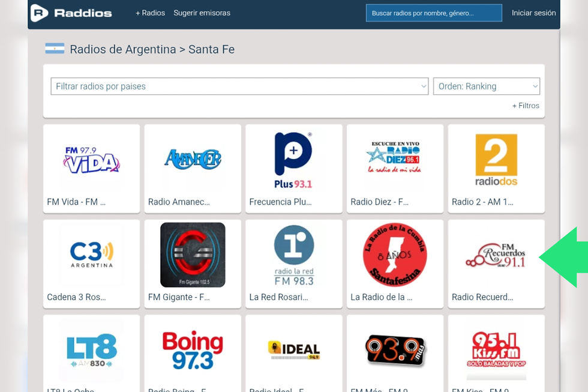Click the C3 Argentina logo
The image size is (588, 392).
[x=91, y=255]
